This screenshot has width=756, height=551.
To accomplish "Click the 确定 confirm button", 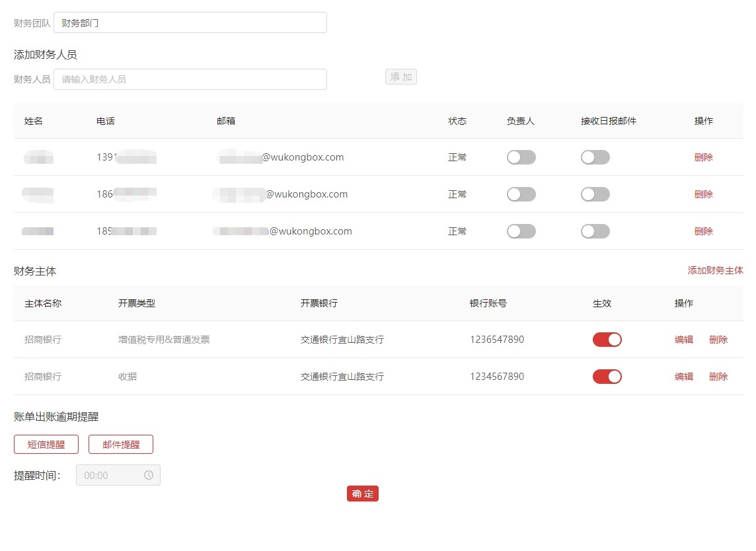I will tap(362, 494).
